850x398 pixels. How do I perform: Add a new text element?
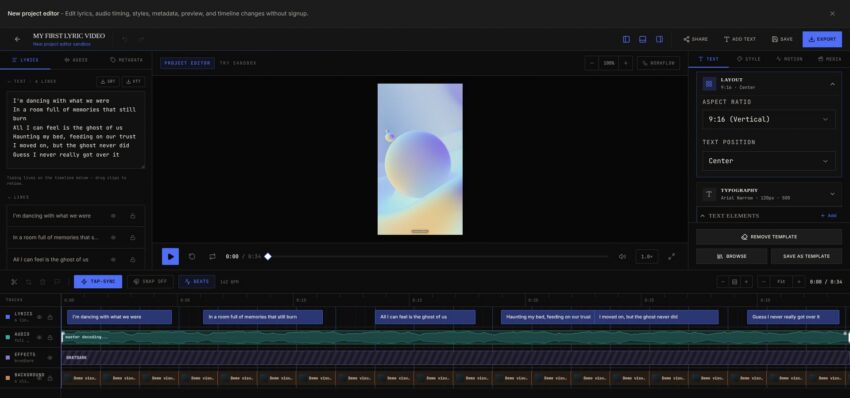pyautogui.click(x=828, y=216)
